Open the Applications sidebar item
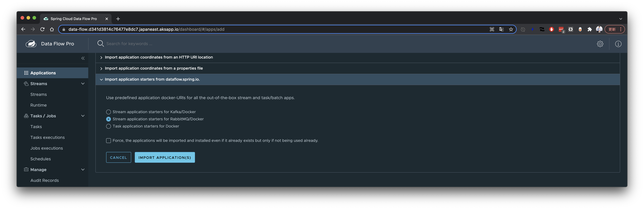The image size is (644, 209). click(x=52, y=73)
